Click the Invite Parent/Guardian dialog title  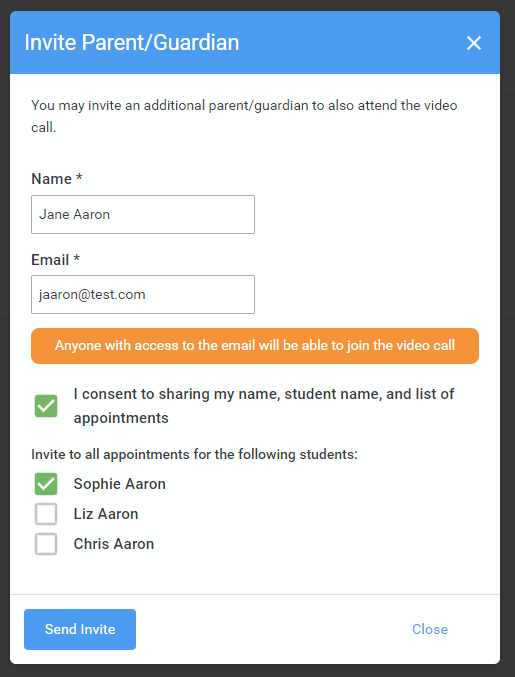point(132,42)
